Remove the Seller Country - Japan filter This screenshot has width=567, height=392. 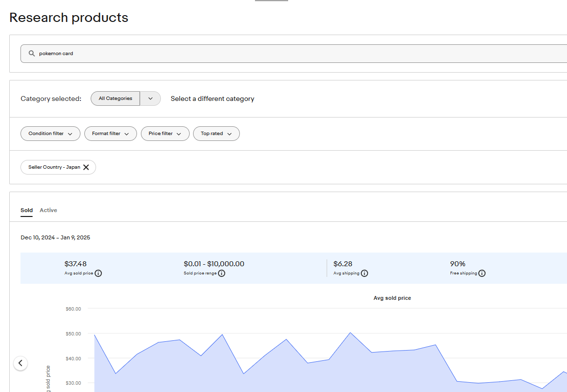point(86,167)
